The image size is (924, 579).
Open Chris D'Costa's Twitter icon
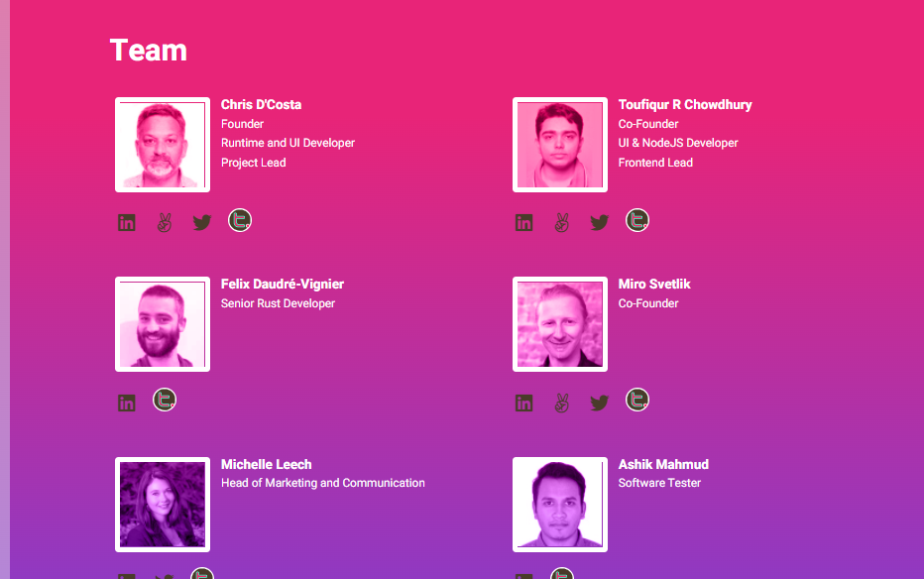[202, 222]
